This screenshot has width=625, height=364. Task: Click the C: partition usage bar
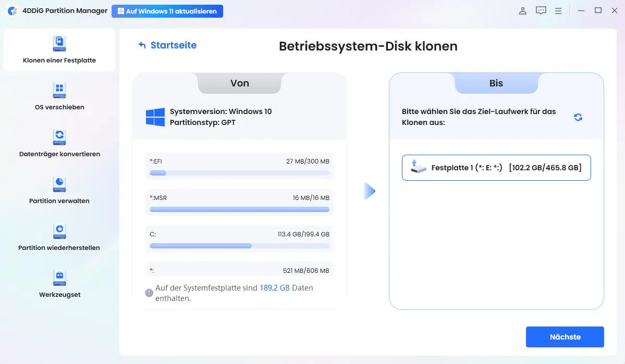coord(240,246)
